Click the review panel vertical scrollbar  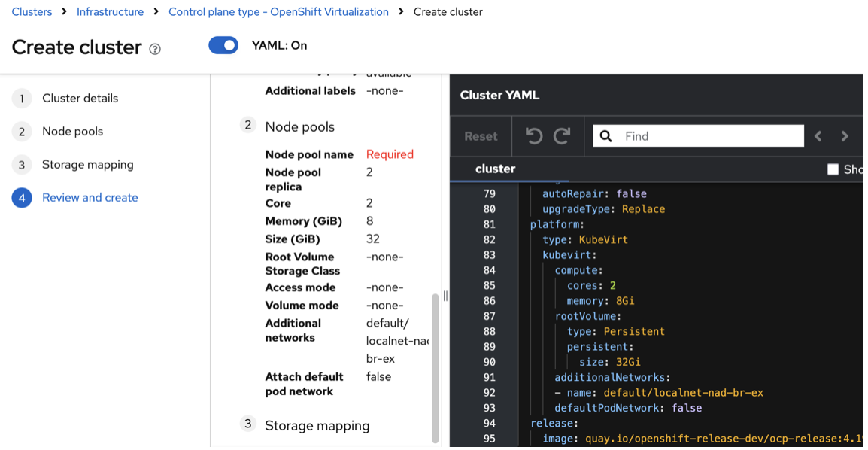(x=435, y=367)
